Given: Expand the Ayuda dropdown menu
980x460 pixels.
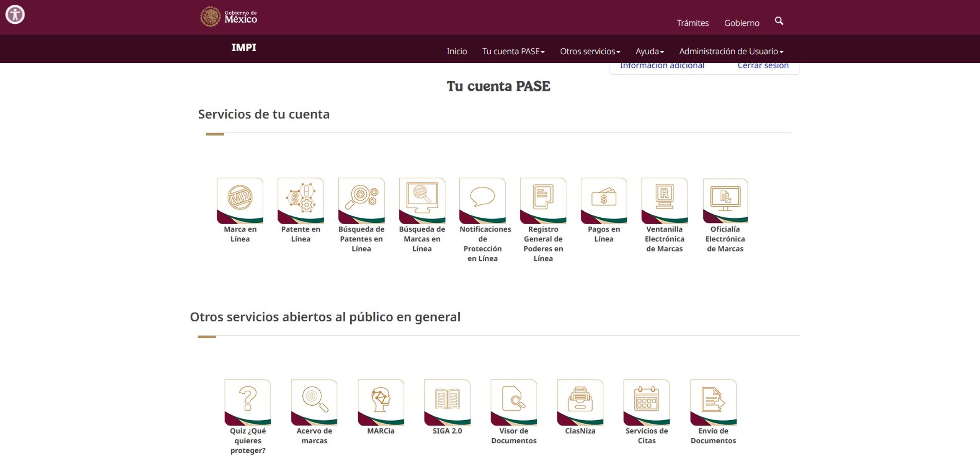Looking at the screenshot, I should (650, 51).
